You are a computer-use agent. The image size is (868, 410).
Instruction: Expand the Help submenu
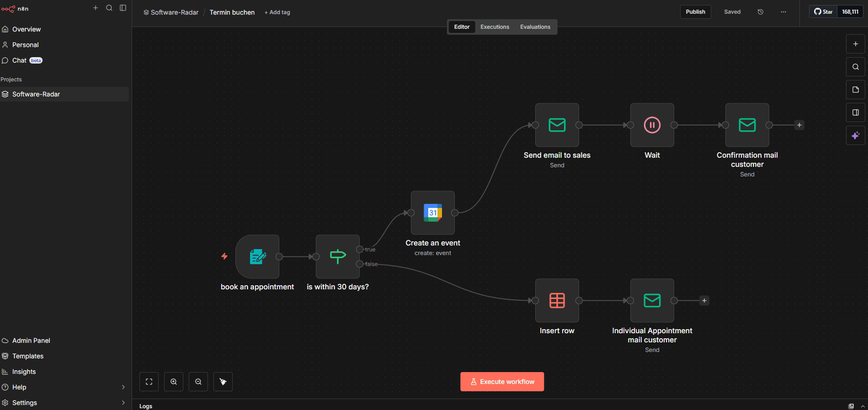[123, 387]
